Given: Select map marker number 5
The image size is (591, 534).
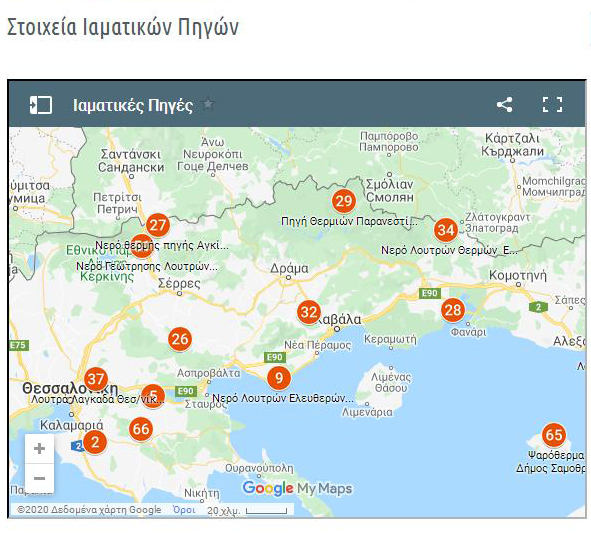Looking at the screenshot, I should point(153,396).
